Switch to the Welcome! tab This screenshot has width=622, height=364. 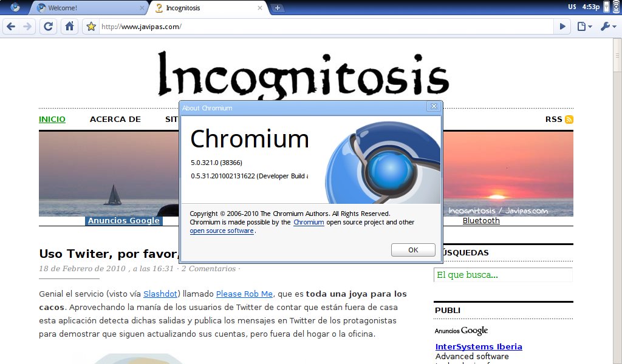pyautogui.click(x=89, y=7)
